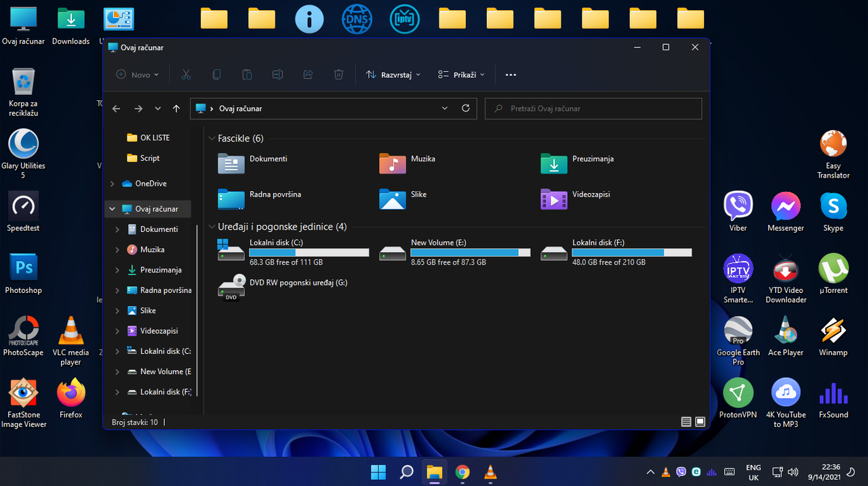Click the Copy icon in toolbar
The width and height of the screenshot is (868, 486).
[216, 75]
